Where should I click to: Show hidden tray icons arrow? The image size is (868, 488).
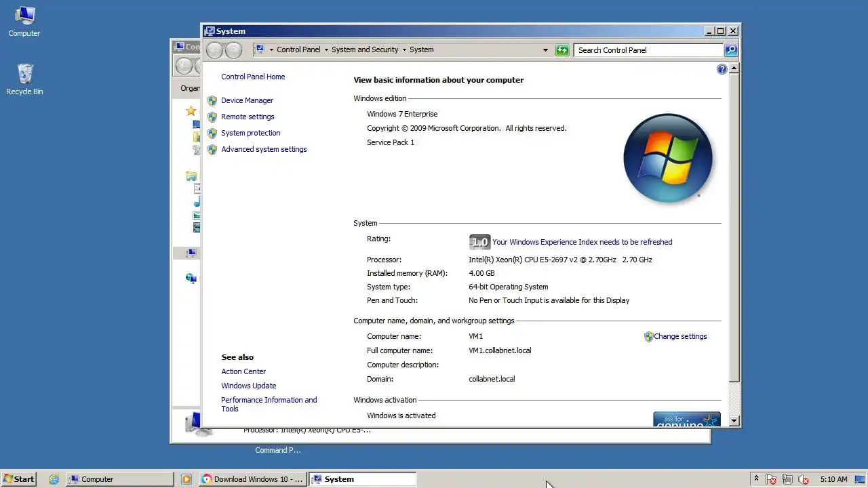(x=757, y=479)
